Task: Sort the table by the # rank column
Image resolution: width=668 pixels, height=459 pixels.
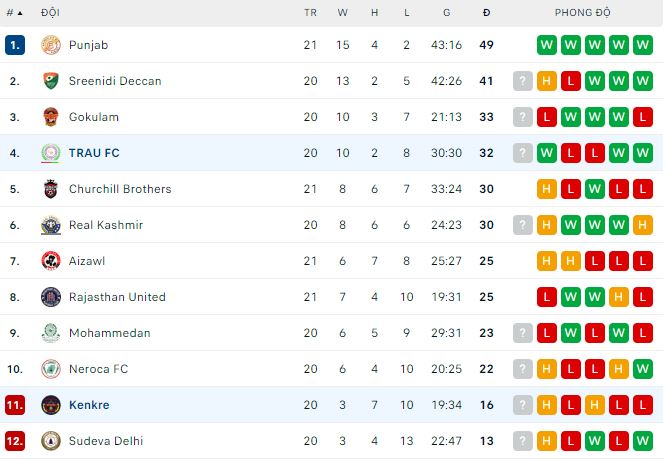Action: pos(14,13)
